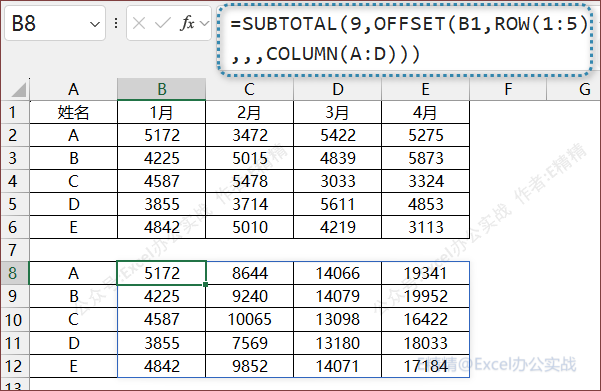Click the 2月 header cell

[x=250, y=112]
